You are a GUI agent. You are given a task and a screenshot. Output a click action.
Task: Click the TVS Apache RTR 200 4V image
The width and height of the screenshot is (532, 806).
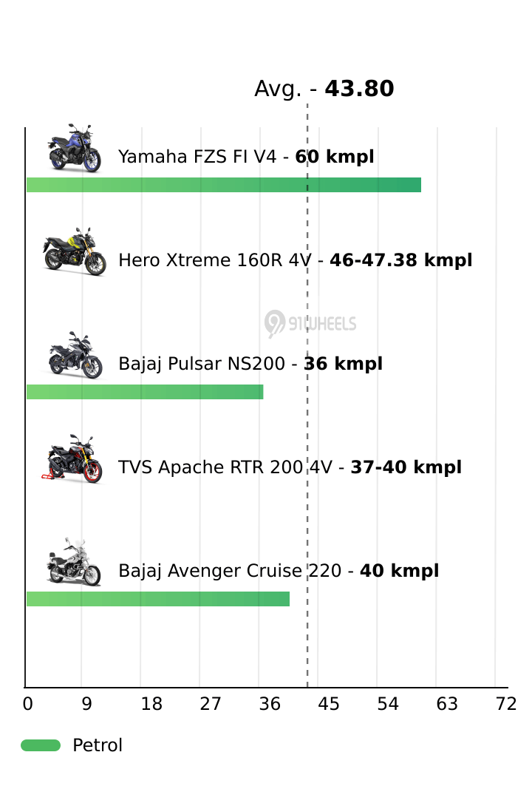pos(72,459)
